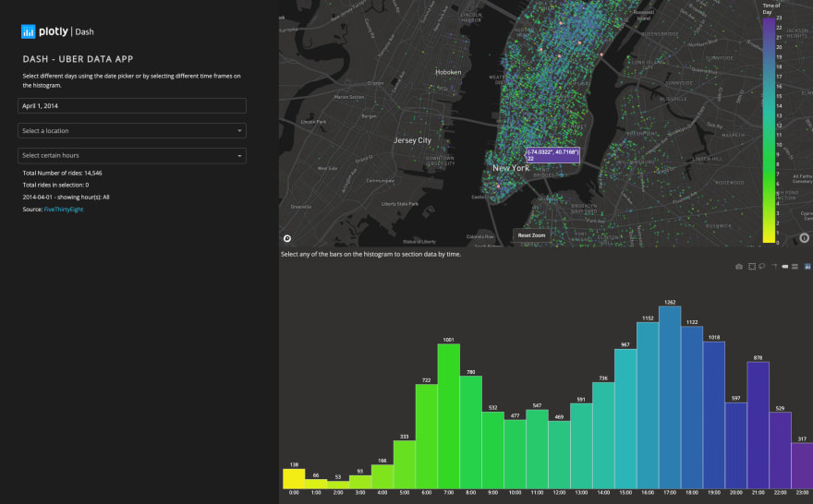
Task: Activate the Box Select tool
Action: [752, 266]
